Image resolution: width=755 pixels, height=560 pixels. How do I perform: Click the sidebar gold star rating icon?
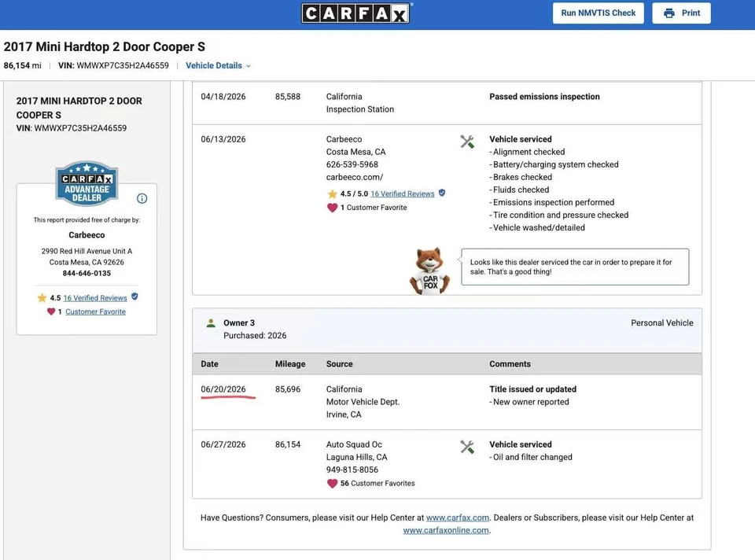coord(42,297)
